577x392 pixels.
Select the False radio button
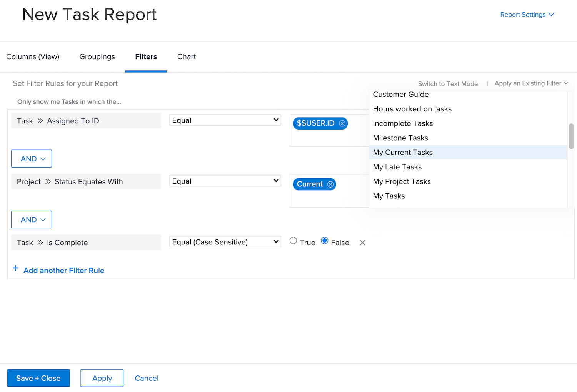(324, 240)
